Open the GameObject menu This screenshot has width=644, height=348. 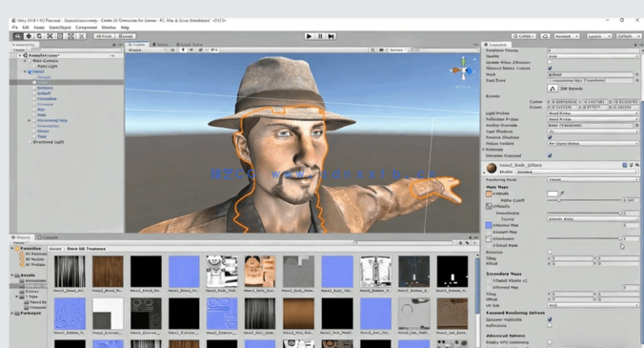point(60,28)
